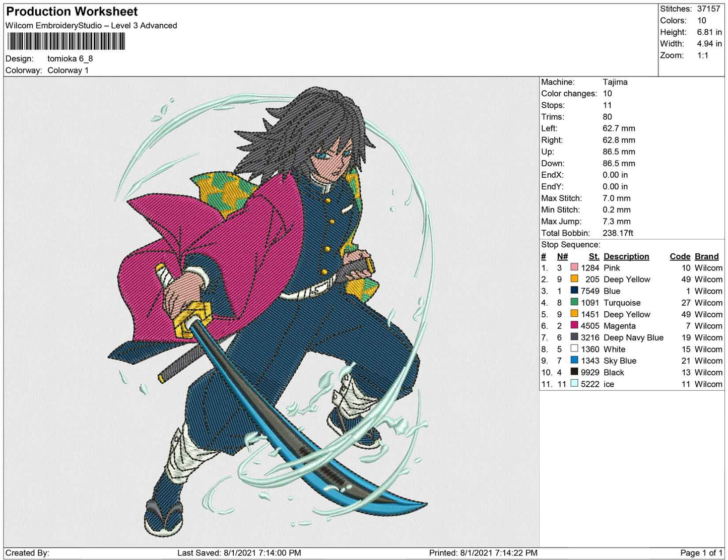Pick the White thread color swatch
728x560 pixels.
point(574,348)
